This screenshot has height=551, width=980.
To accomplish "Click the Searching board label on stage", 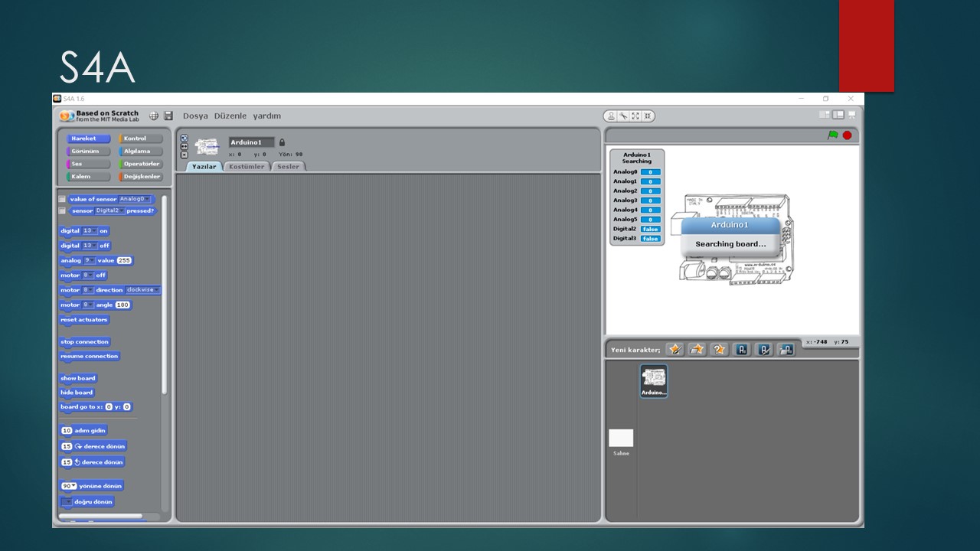I will [730, 244].
